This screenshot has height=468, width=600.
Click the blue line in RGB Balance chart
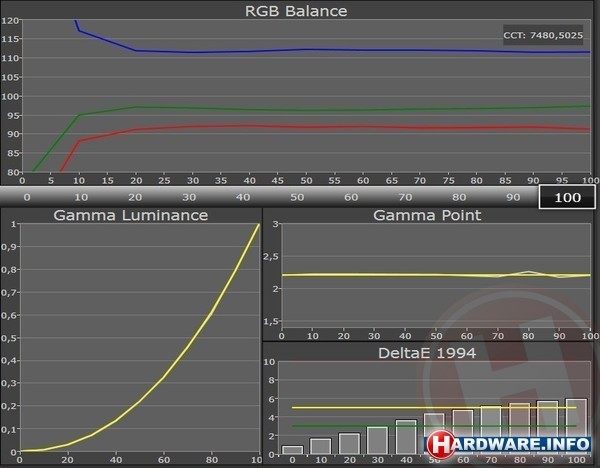[x=300, y=50]
